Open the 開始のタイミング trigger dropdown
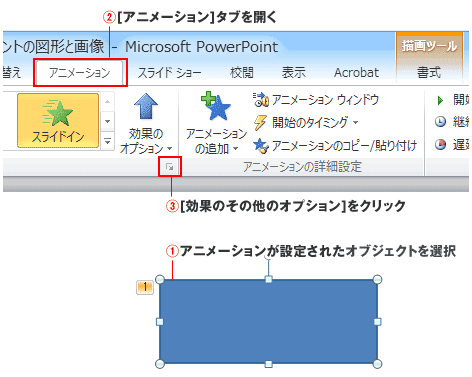The image size is (472, 377). pos(306,122)
